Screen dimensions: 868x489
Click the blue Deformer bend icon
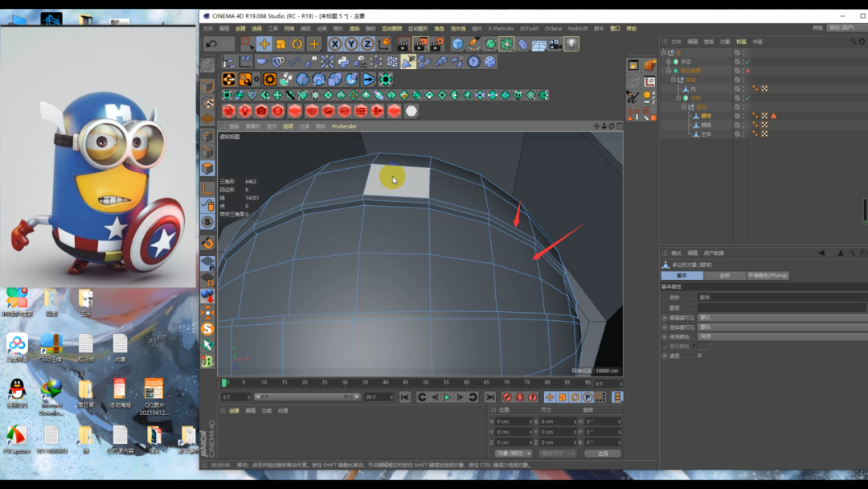(522, 43)
